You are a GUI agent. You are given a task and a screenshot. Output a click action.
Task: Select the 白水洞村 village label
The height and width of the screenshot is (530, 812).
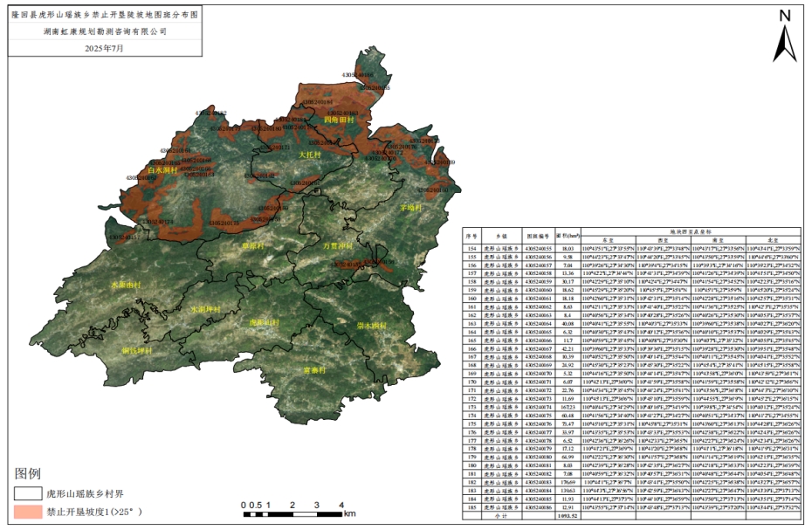point(162,171)
